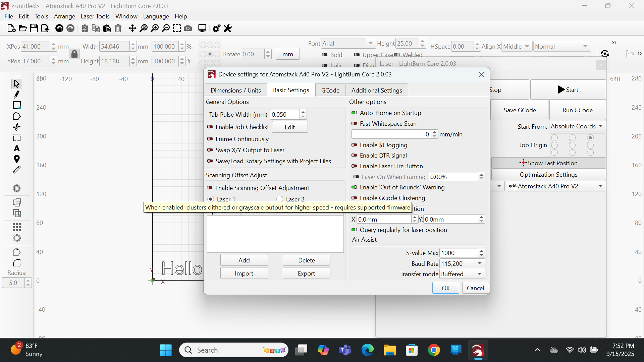The image size is (644, 362).
Task: Click the Import button in the Scanning Offset section
Action: pos(244,273)
